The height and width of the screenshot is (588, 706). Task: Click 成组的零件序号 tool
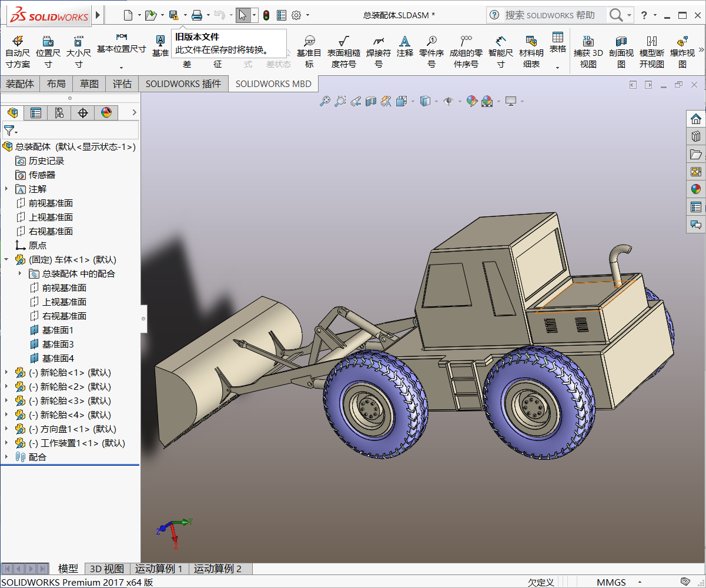[x=466, y=51]
